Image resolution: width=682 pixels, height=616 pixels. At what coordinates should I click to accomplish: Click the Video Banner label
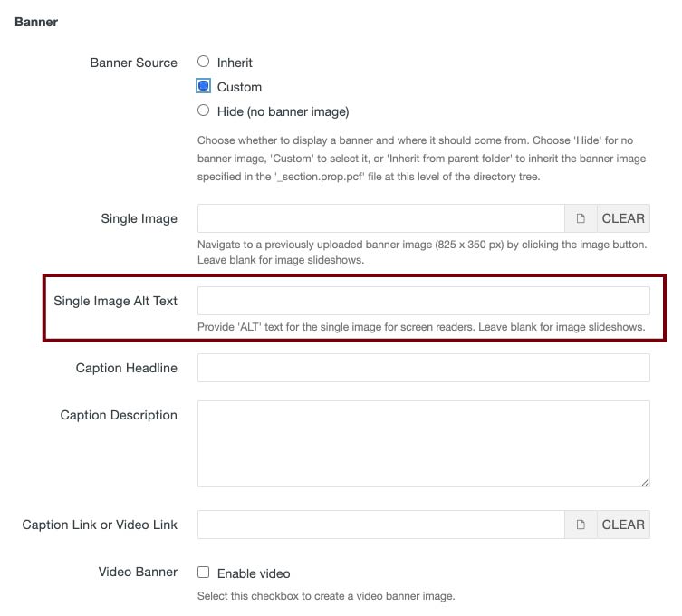[138, 573]
